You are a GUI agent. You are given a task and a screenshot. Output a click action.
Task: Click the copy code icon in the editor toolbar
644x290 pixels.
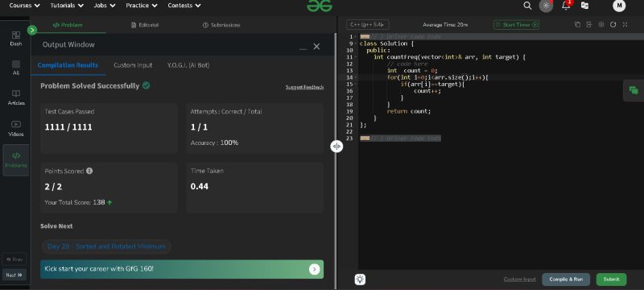pos(577,25)
